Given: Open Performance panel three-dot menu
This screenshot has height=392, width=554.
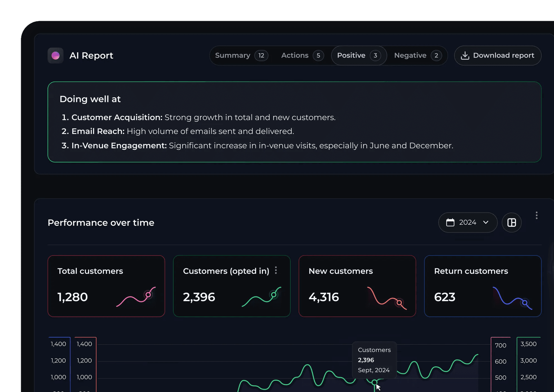Looking at the screenshot, I should [536, 215].
